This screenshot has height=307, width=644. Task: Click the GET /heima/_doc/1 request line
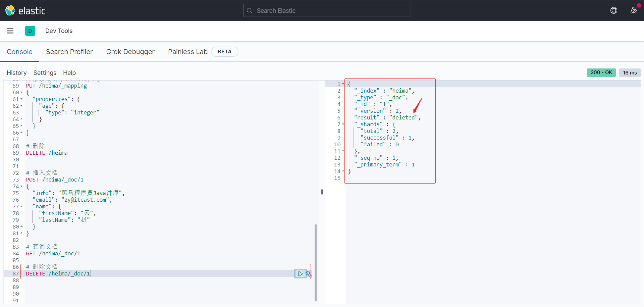coord(53,254)
